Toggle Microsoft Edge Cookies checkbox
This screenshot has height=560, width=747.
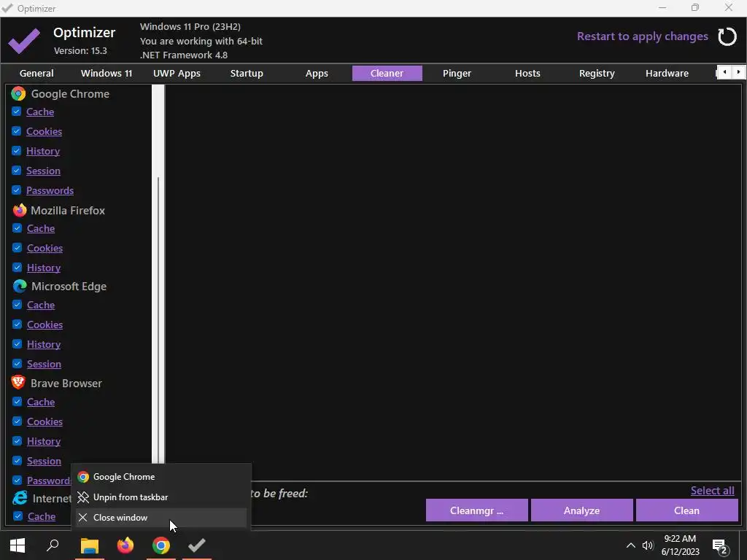click(x=18, y=324)
